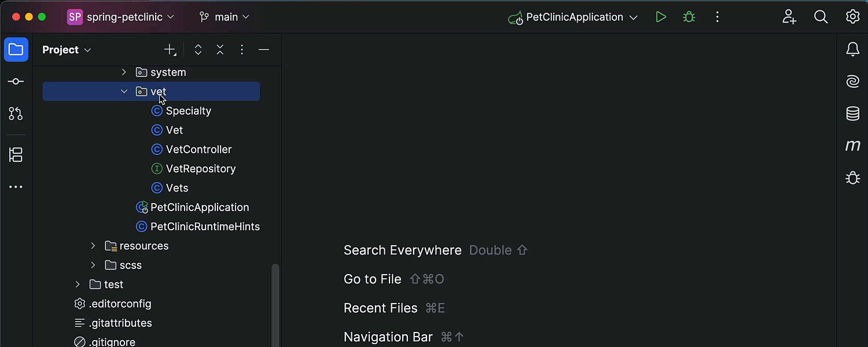
Task: Open the Commit tool window
Action: pyautogui.click(x=16, y=81)
